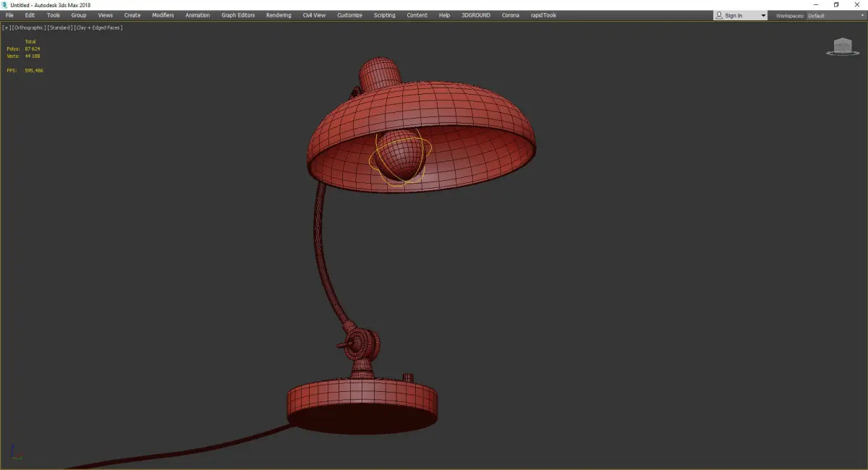
Task: Click the ViewCube in the viewport corner
Action: click(x=842, y=47)
